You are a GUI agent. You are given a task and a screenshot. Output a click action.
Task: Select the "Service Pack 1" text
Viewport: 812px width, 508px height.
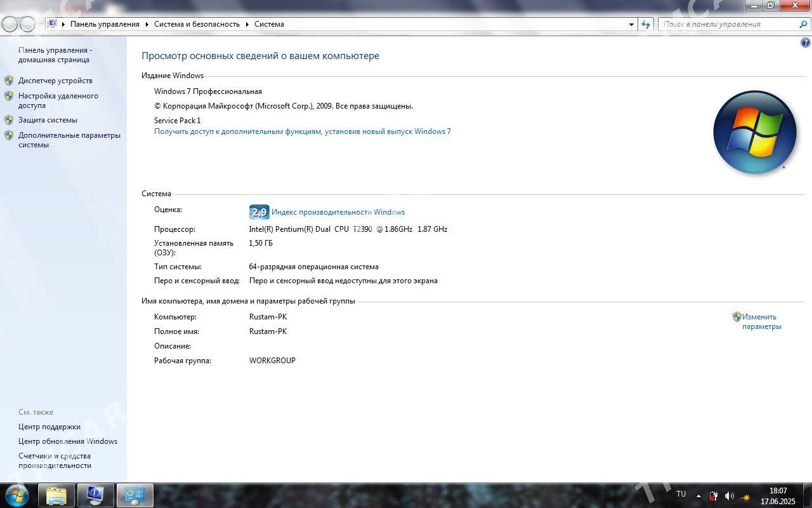(178, 120)
